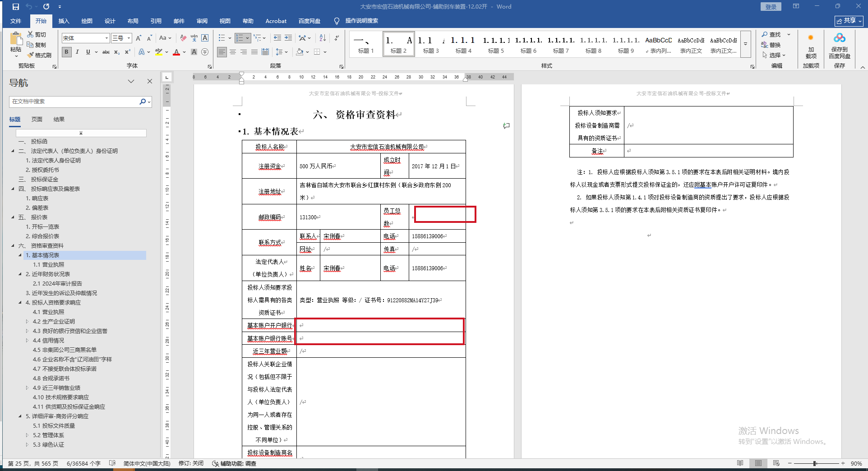This screenshot has height=471, width=868.
Task: Justify the paragraph text
Action: tap(254, 52)
